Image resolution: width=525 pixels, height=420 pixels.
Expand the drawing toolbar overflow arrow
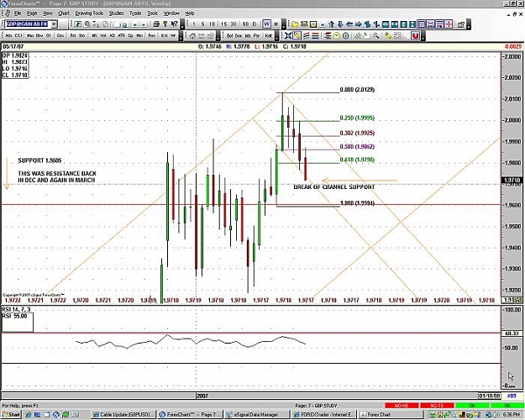point(423,35)
